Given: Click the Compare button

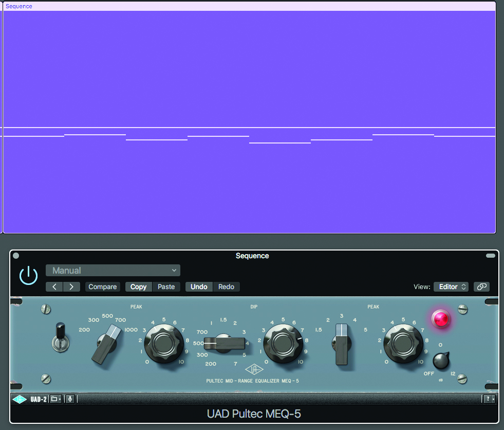Looking at the screenshot, I should (x=103, y=287).
